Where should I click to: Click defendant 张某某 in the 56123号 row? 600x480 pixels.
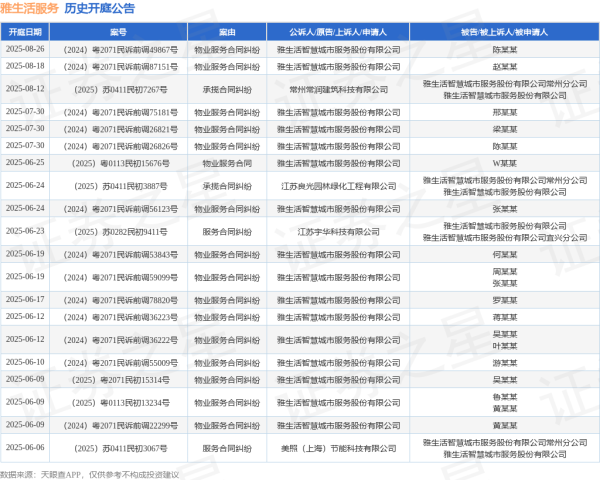click(505, 209)
